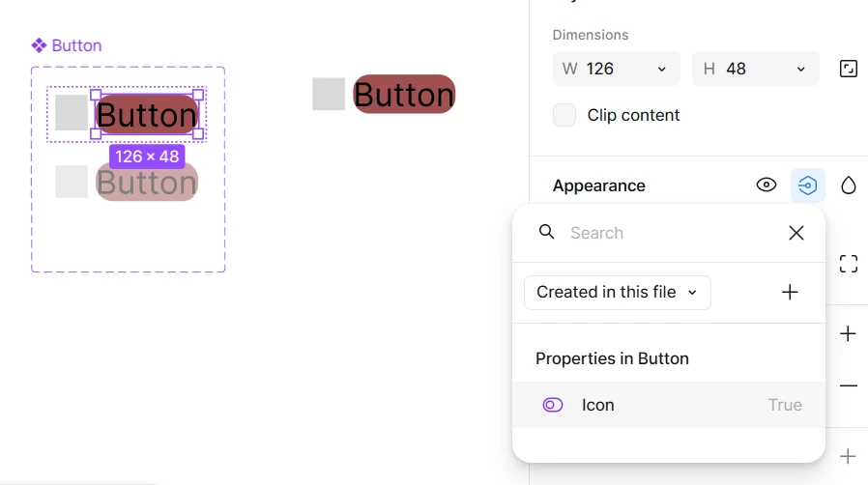Image resolution: width=868 pixels, height=485 pixels.
Task: Click the red Button instance fill on canvas
Action: pos(404,94)
